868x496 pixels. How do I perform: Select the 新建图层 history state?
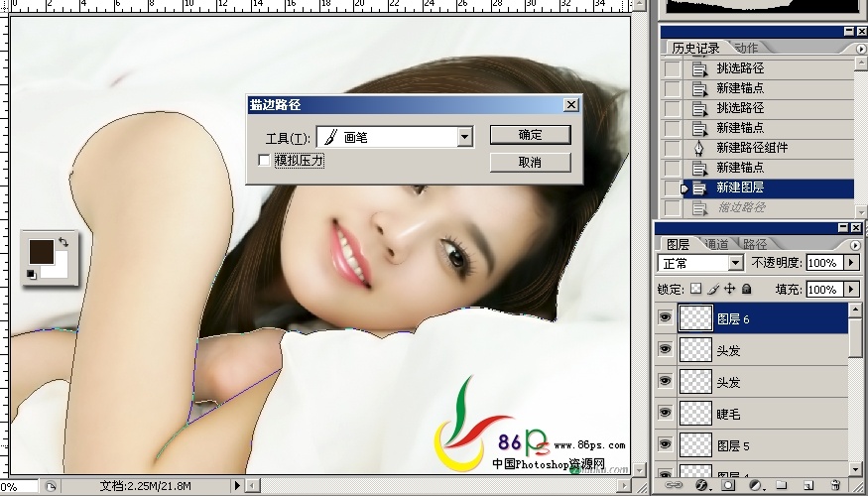770,187
